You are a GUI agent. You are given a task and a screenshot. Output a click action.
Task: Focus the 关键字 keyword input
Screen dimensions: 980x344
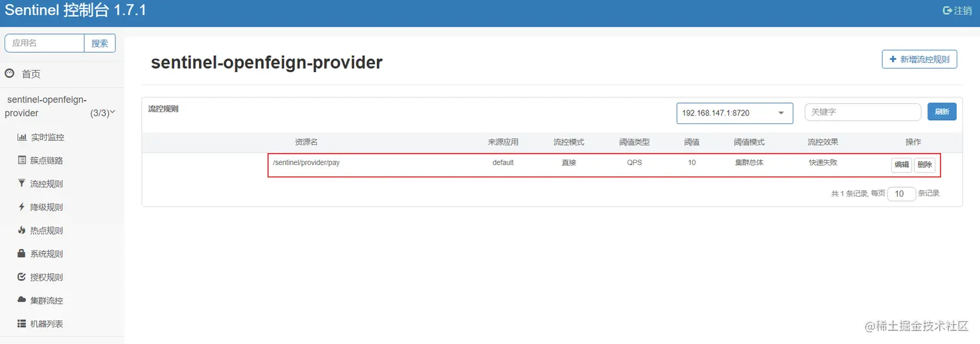pos(863,112)
